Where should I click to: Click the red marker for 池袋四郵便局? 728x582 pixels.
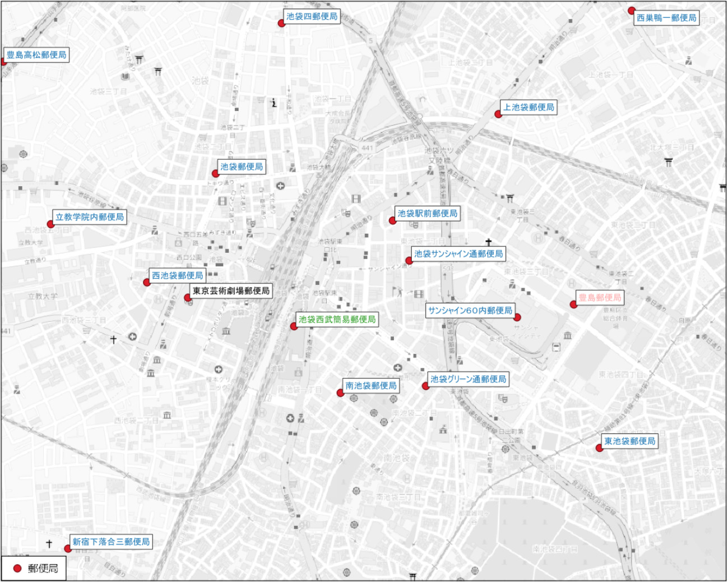(x=281, y=23)
